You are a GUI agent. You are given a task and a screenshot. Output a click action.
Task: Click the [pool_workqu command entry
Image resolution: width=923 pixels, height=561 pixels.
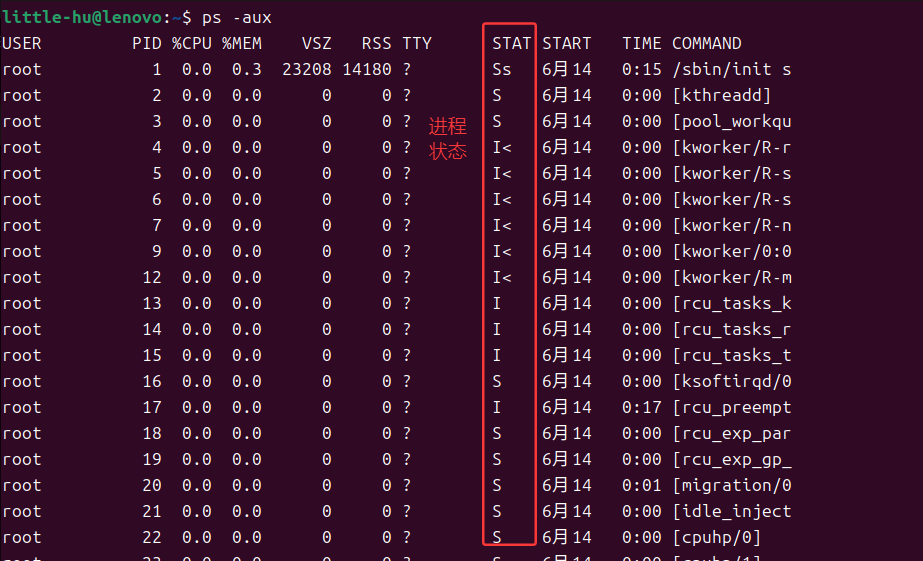tap(732, 121)
